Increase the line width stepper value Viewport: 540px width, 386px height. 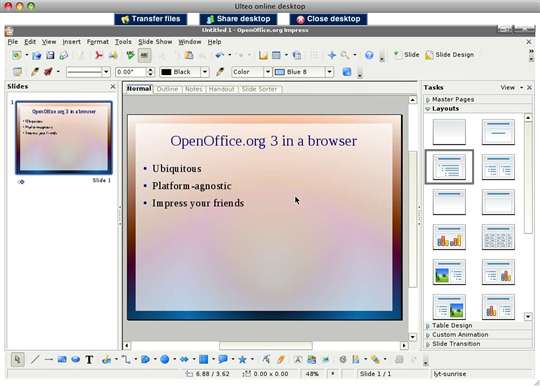pos(150,70)
